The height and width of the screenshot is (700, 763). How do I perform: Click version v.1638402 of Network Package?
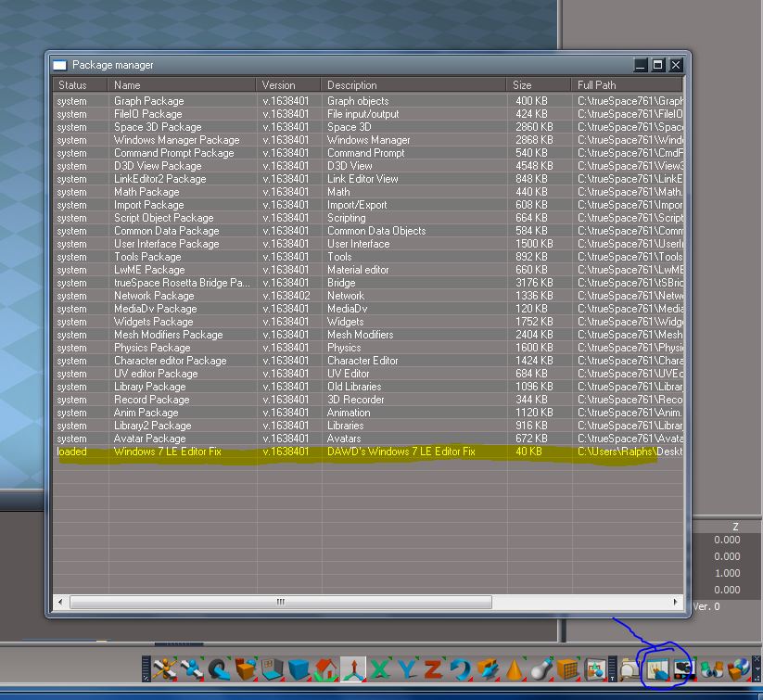pos(286,296)
